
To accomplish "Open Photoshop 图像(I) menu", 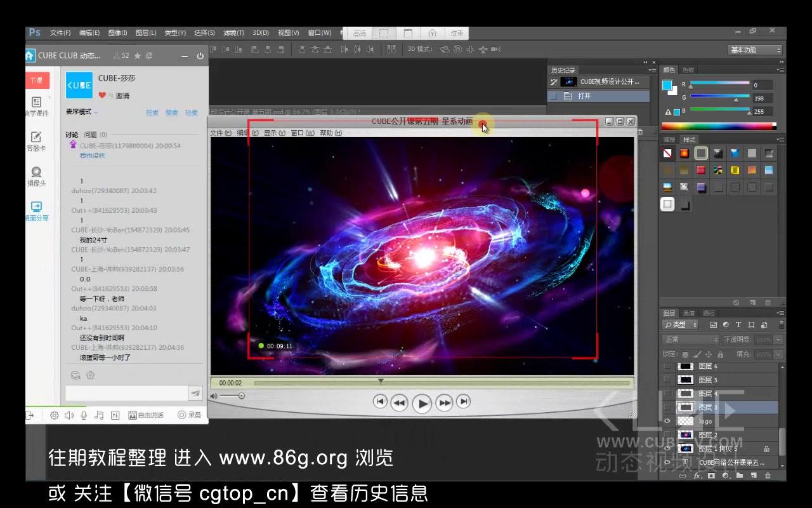I will point(117,33).
